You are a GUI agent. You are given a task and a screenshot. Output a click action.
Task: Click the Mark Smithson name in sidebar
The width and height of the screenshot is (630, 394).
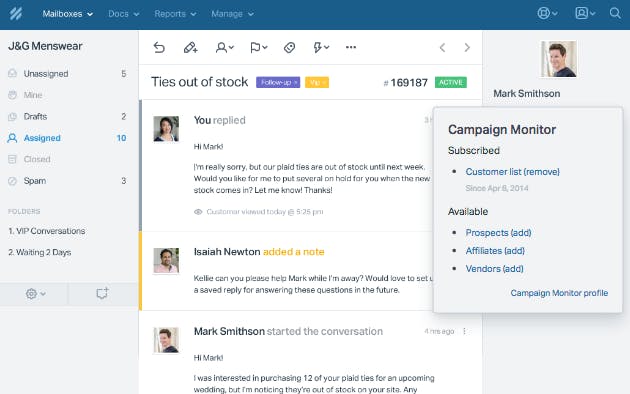527,94
